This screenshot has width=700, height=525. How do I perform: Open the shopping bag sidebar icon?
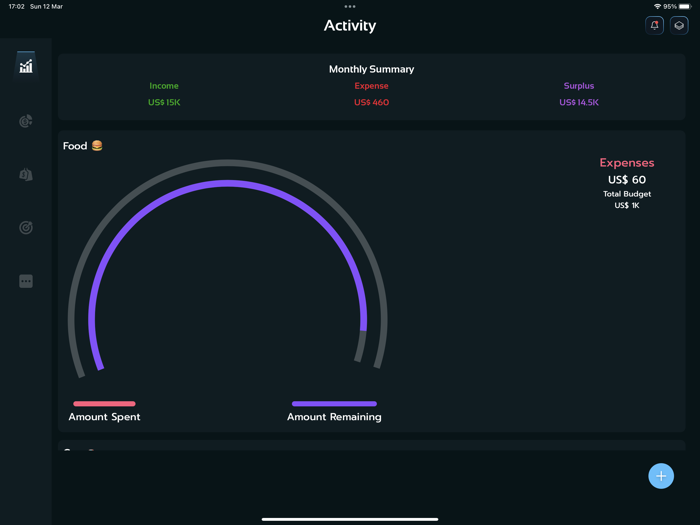click(26, 174)
